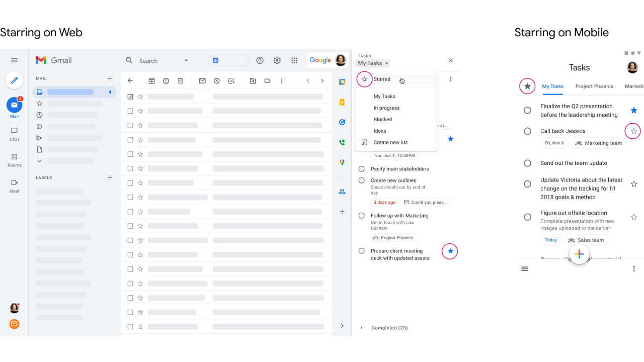Open the search options dropdown arrow
644x362 pixels.
click(x=186, y=60)
